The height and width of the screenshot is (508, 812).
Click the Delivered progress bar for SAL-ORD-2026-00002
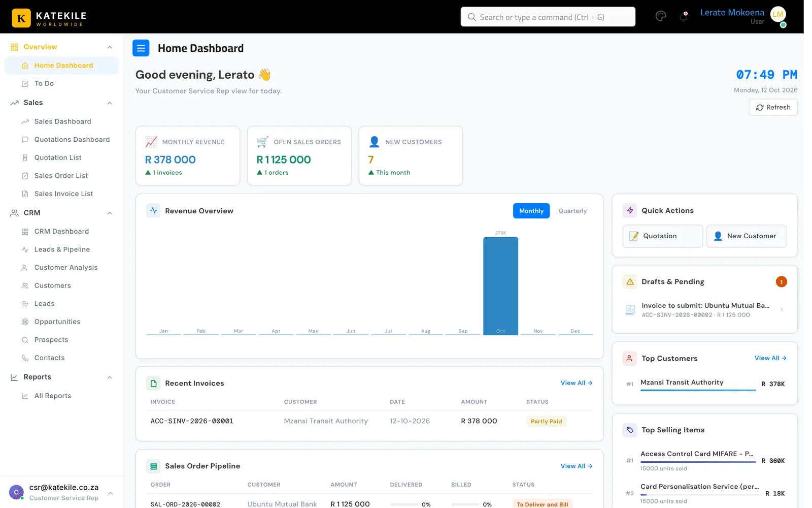click(404, 504)
